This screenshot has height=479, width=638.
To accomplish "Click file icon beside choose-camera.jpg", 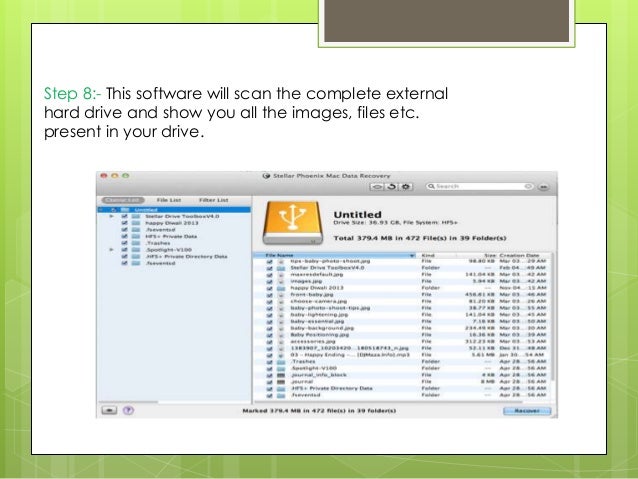I will pos(281,302).
